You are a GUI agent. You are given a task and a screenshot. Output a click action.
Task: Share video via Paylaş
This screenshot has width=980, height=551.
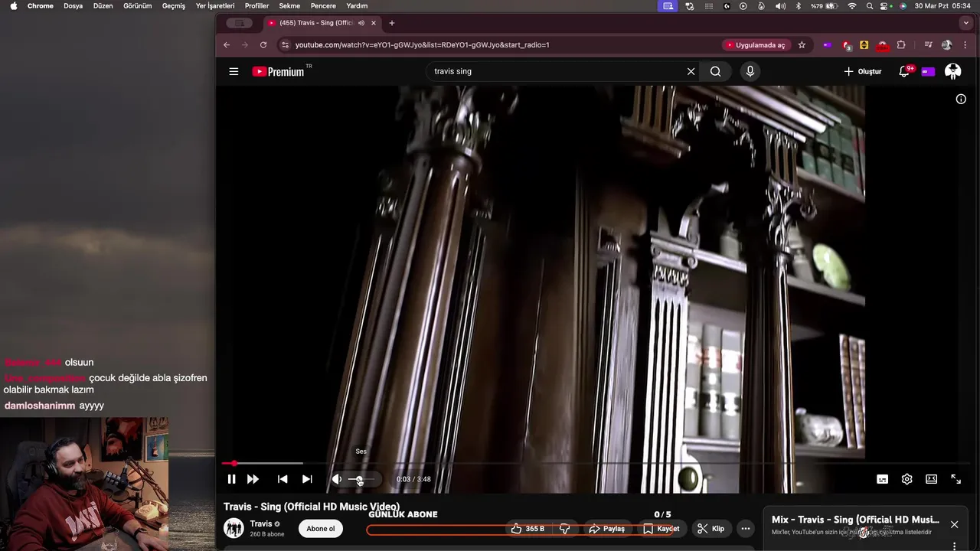606,529
